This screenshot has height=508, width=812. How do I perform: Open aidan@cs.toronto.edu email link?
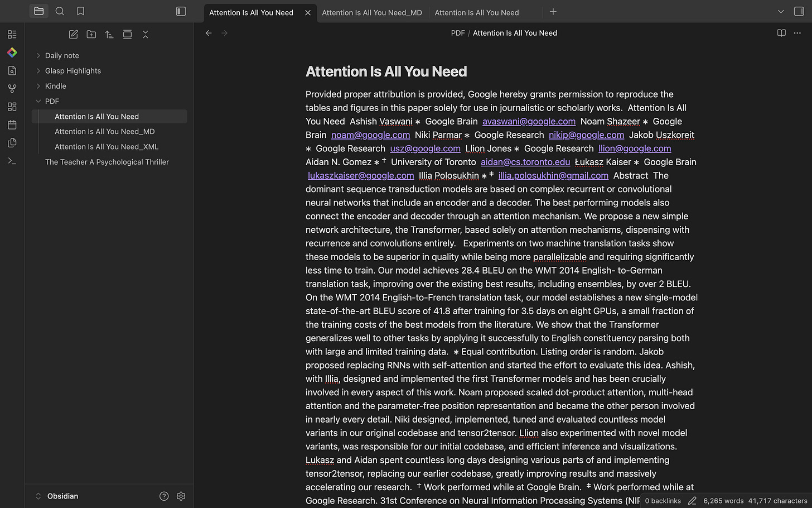[525, 162]
